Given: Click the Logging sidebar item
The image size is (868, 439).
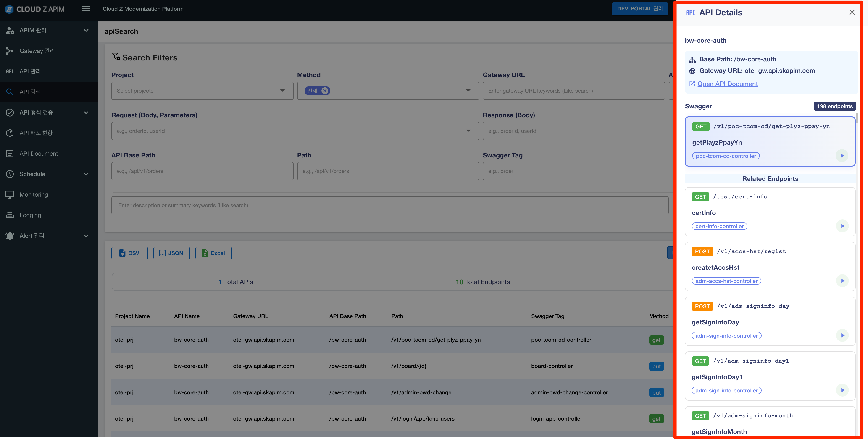Looking at the screenshot, I should point(30,215).
